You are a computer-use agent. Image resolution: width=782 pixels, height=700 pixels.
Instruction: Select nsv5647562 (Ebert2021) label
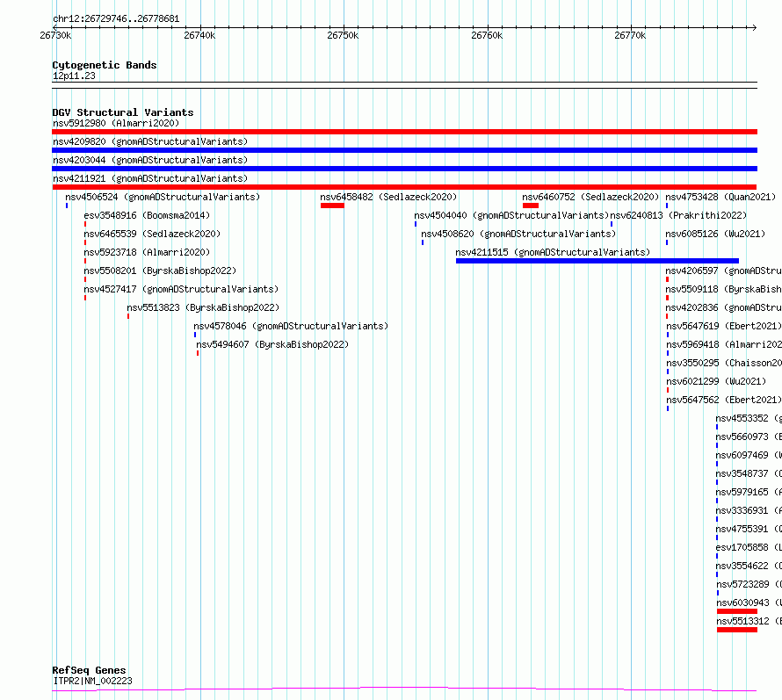(x=724, y=400)
